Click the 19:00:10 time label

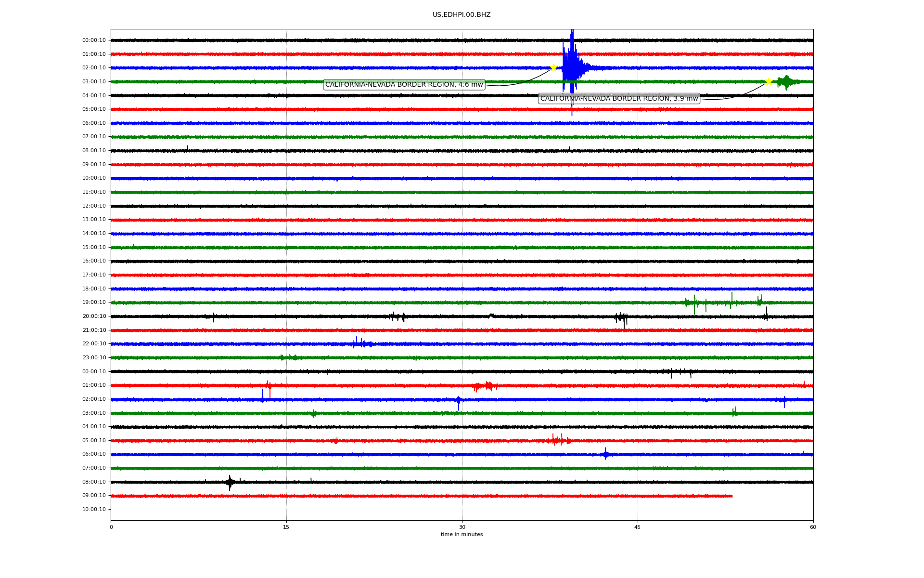[94, 302]
